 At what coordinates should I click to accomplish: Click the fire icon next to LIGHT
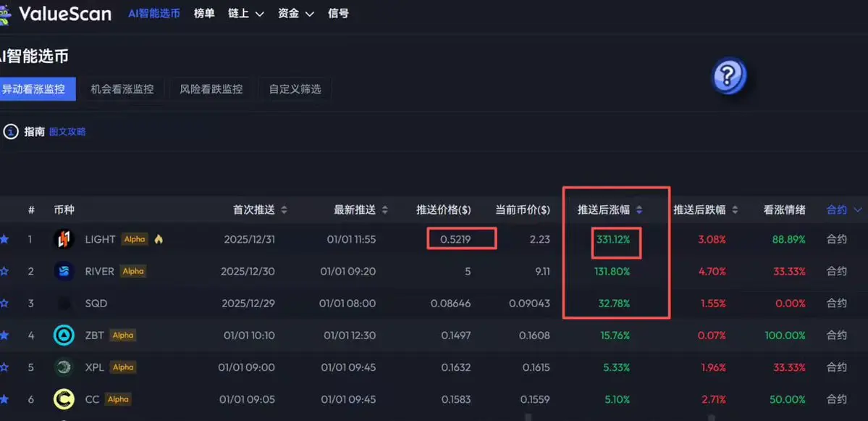pos(159,239)
